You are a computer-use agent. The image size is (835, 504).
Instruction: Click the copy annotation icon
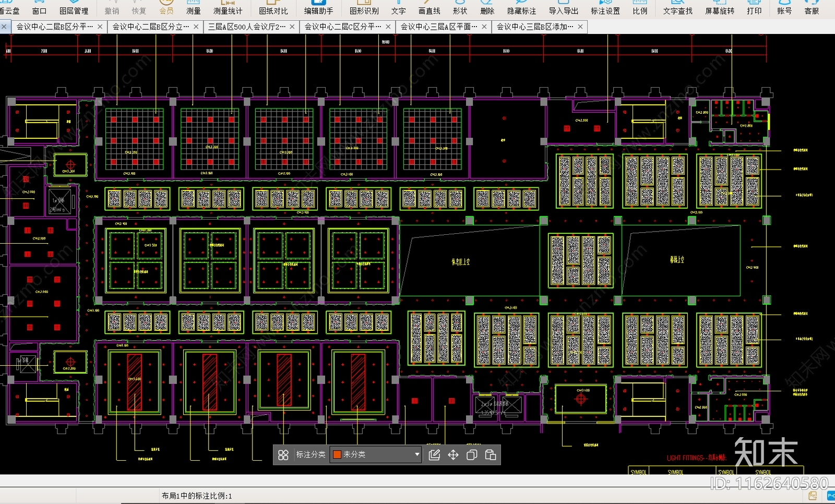coord(472,455)
